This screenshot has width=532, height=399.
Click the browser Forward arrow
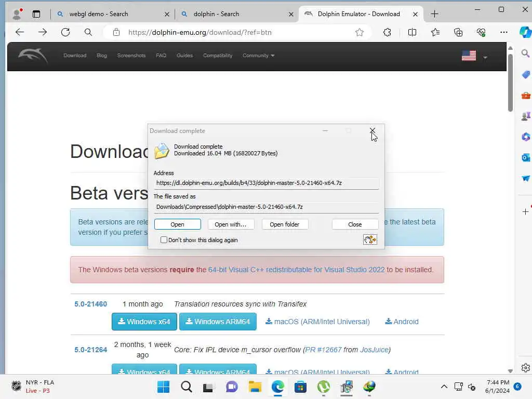(43, 32)
